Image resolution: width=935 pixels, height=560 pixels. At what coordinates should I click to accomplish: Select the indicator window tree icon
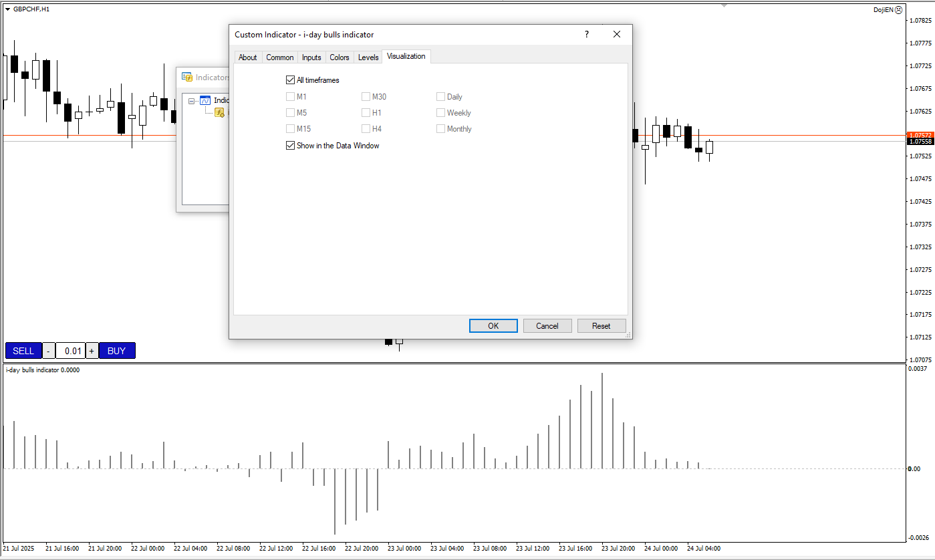point(206,101)
